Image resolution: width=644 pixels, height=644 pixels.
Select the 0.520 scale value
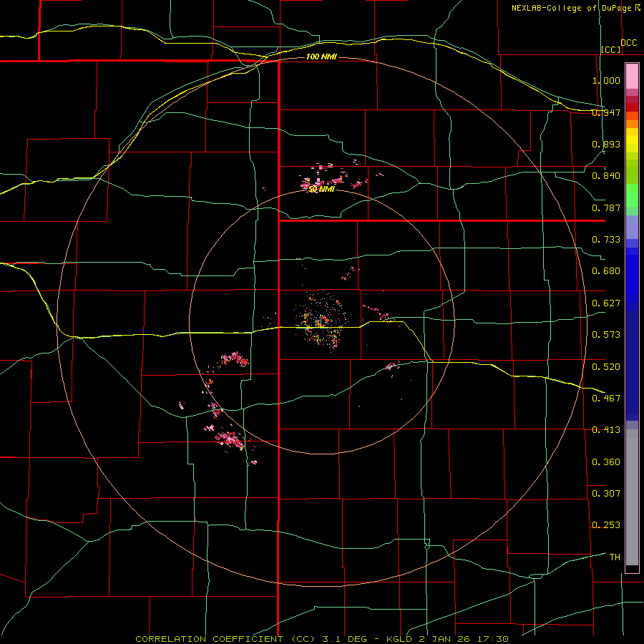[606, 367]
